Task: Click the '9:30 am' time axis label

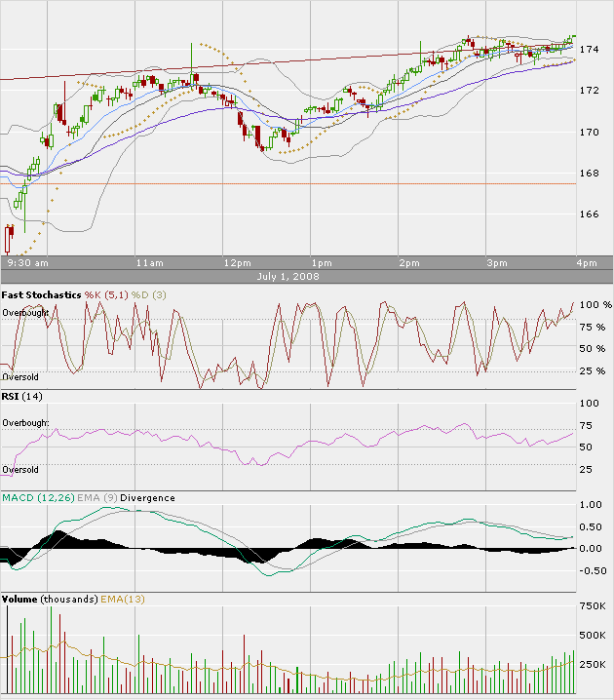Action: coord(27,263)
